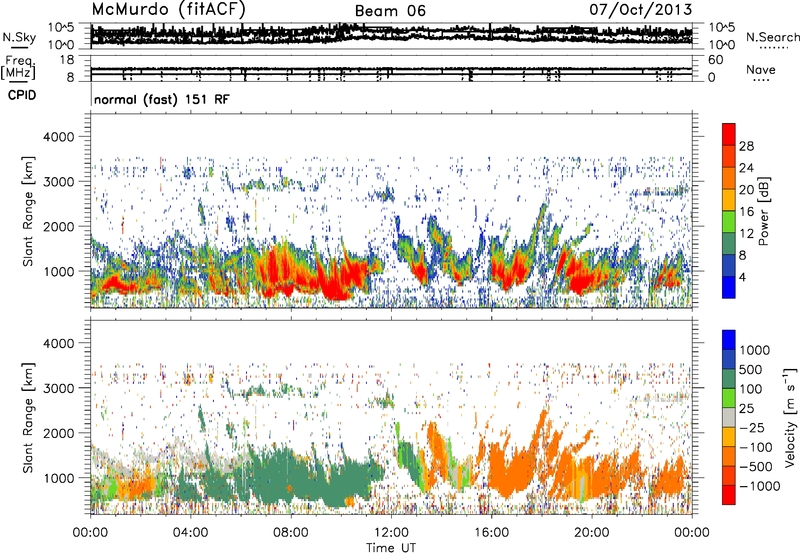Click the 'Time UT' axis label
Viewport: 800px width, 554px height.
[x=391, y=548]
